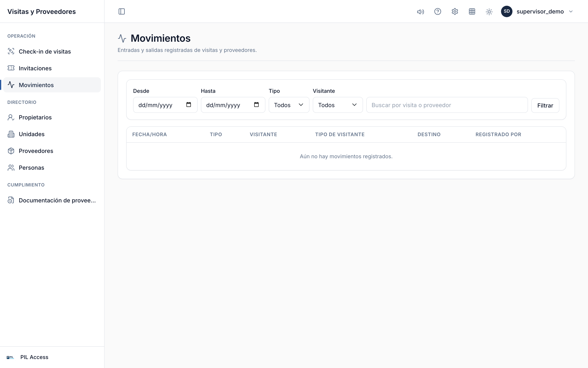The width and height of the screenshot is (588, 368).
Task: Click the Unidades building icon
Action: tap(11, 134)
